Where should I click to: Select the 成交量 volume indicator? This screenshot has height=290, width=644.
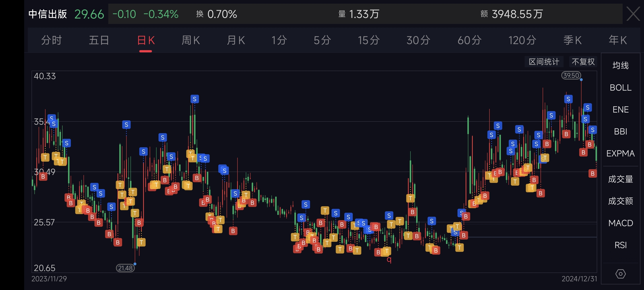pyautogui.click(x=620, y=179)
